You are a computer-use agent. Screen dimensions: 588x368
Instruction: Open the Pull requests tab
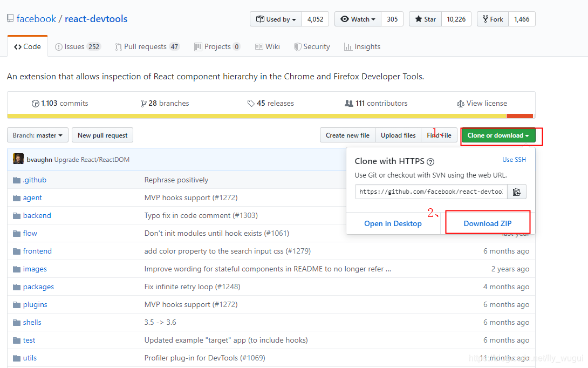click(x=147, y=46)
